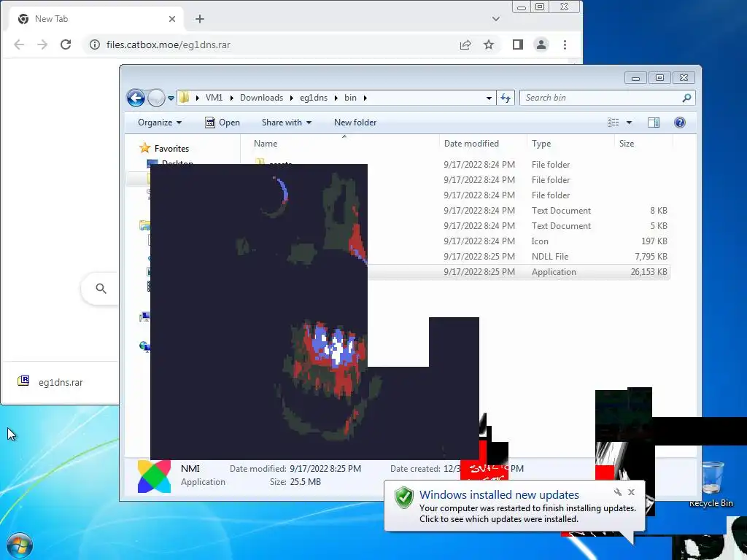Click the search magnifier in Explorer
Viewport: 747px width, 560px height.
tap(686, 98)
